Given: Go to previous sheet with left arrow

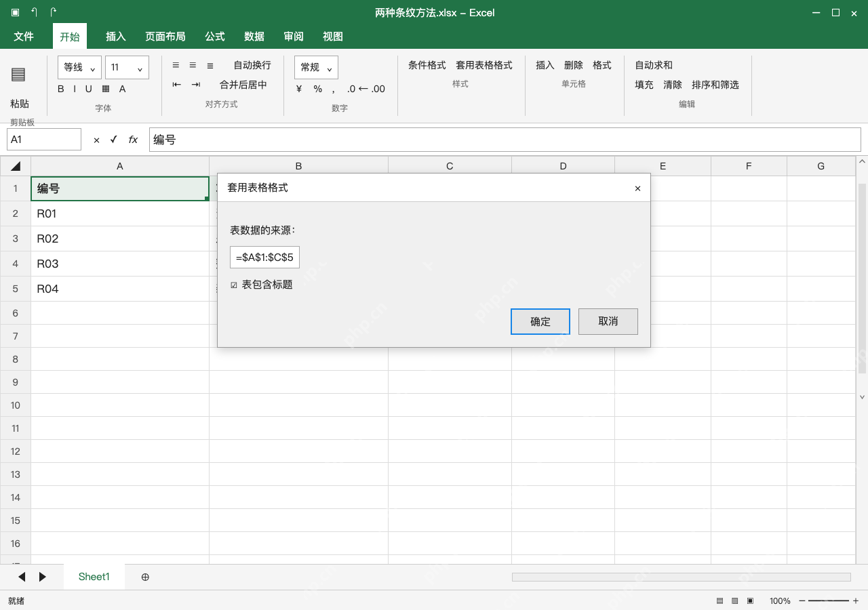Looking at the screenshot, I should 22,577.
